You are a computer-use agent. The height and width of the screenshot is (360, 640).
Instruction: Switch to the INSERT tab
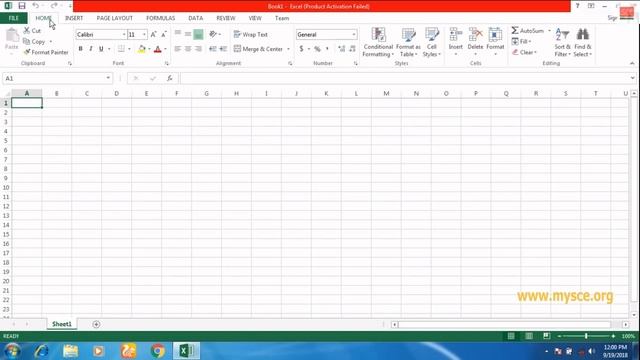(74, 18)
